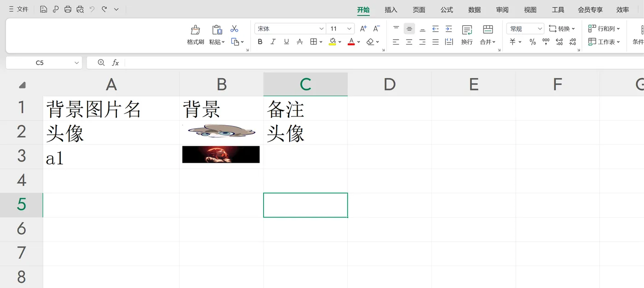Screen dimensions: 644x288
Task: Click the Copy icon
Action: click(235, 42)
